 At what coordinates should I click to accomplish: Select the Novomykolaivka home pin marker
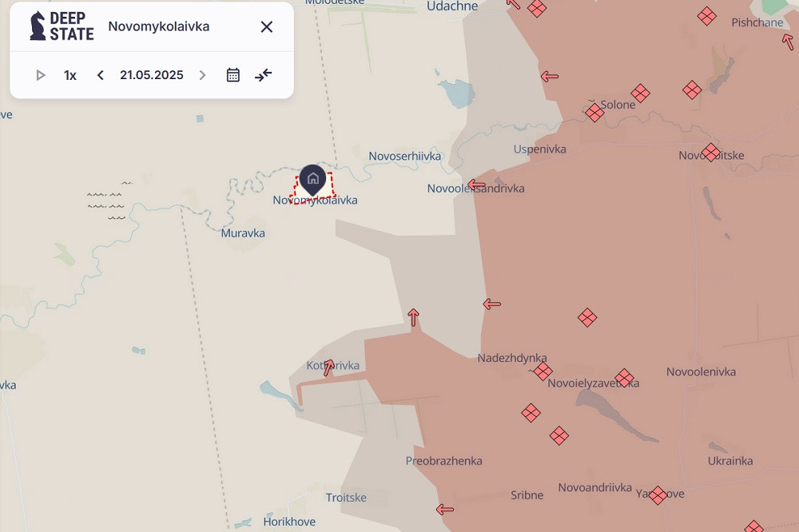[313, 179]
